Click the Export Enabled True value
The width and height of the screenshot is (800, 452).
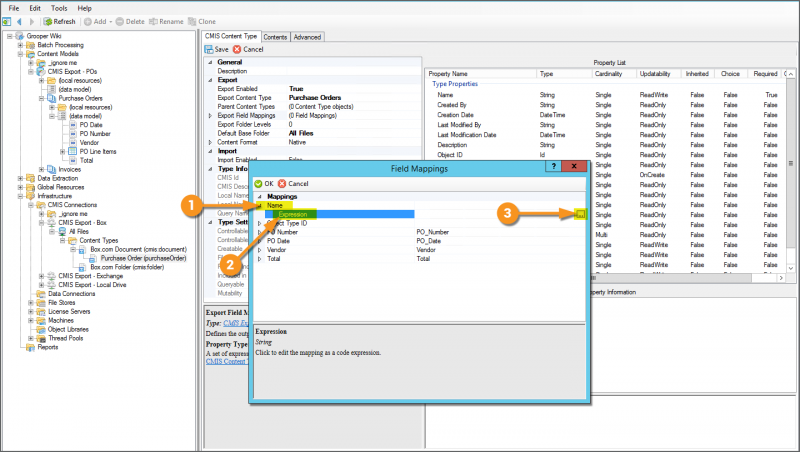click(x=296, y=89)
